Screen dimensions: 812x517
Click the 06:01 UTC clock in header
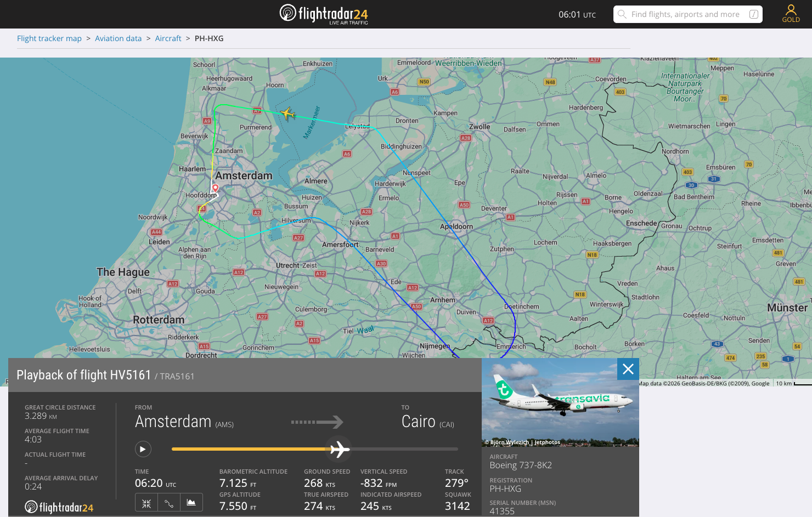577,15
